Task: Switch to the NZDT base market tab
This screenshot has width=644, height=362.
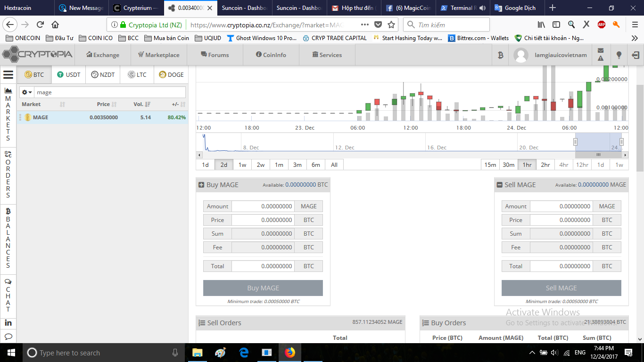Action: click(103, 74)
